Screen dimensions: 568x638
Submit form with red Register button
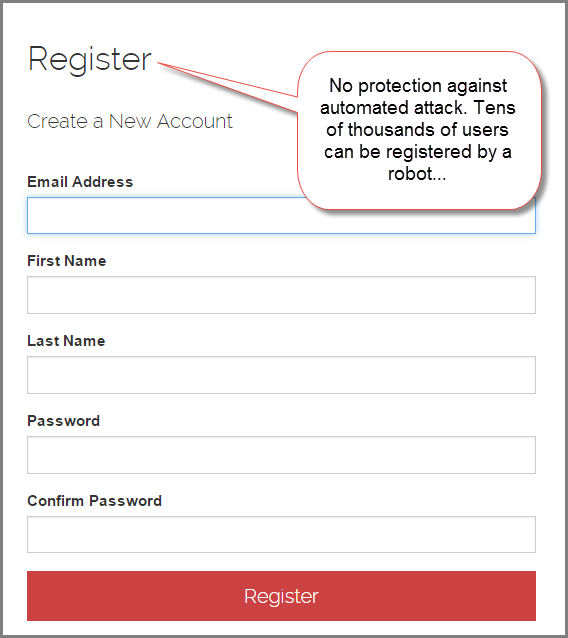281,596
